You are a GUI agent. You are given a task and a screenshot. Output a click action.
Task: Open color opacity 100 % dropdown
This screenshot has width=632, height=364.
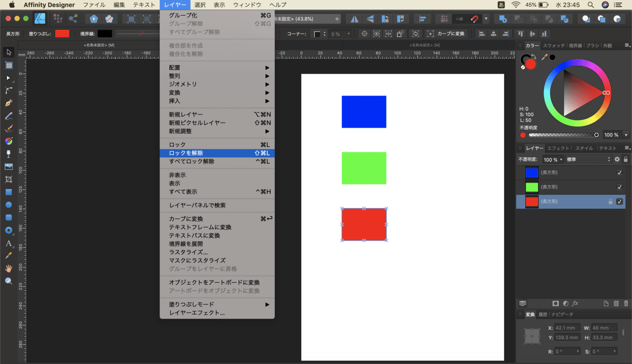(626, 135)
